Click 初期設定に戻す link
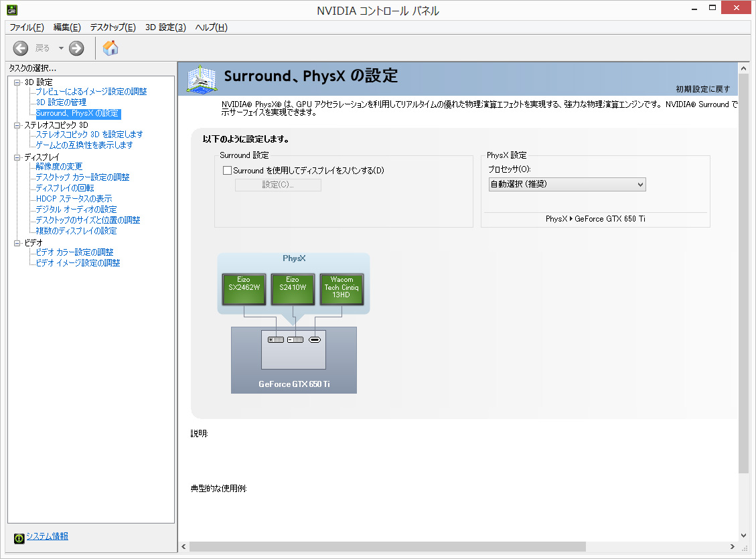The height and width of the screenshot is (559, 756). coord(703,89)
